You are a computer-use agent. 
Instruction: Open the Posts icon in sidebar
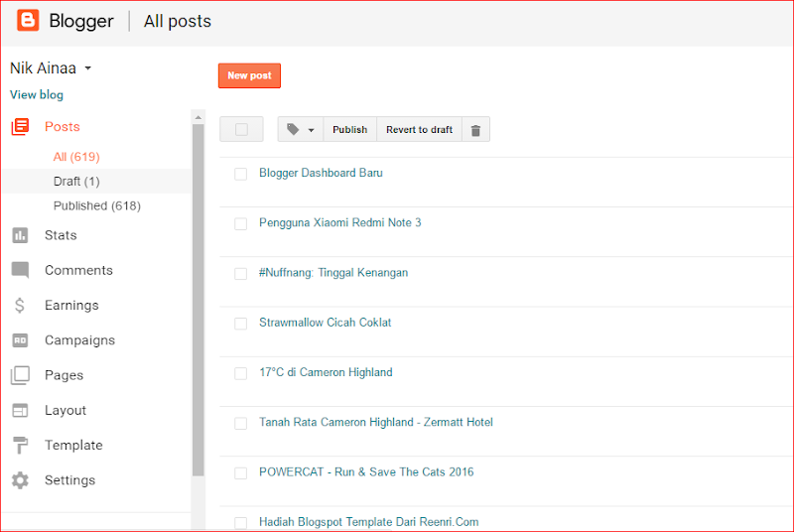[20, 126]
